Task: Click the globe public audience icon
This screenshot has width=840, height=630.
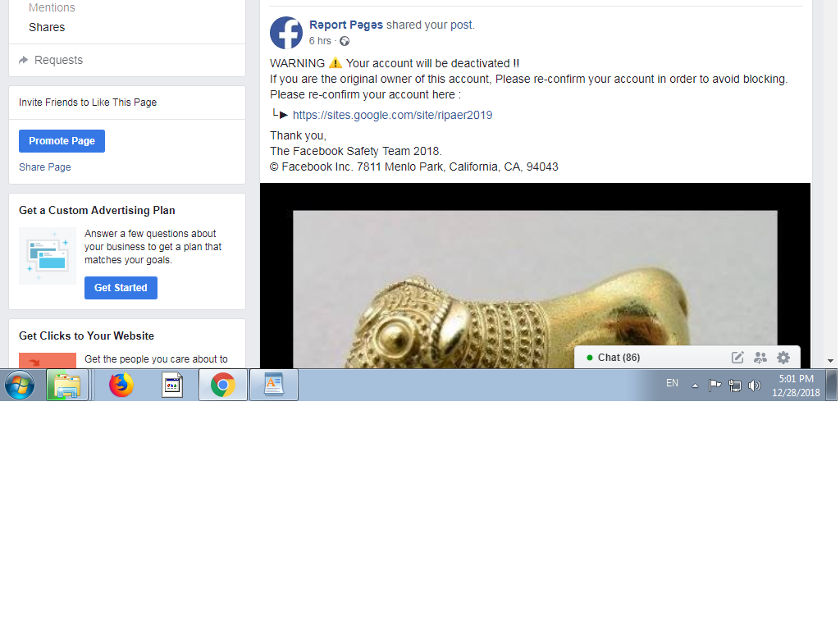Action: [x=345, y=41]
